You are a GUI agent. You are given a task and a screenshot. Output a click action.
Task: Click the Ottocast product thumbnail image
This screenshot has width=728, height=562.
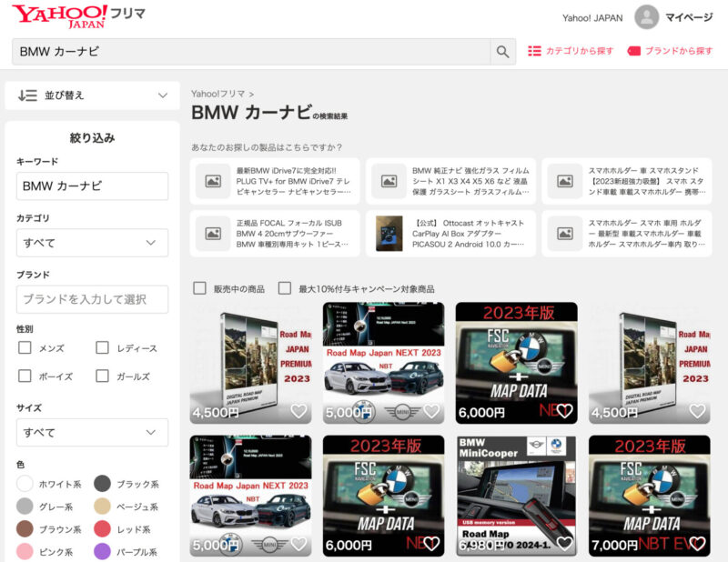[x=389, y=234]
